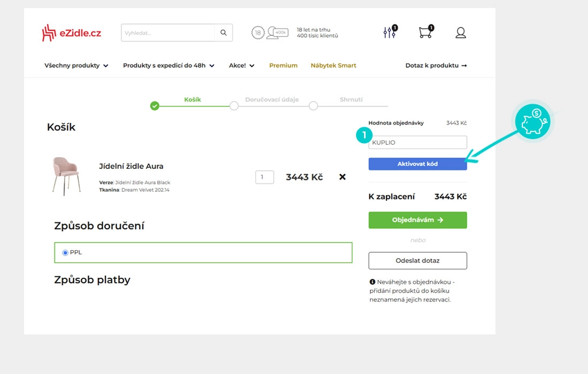Click the completed Košík step checkmark

[x=154, y=106]
